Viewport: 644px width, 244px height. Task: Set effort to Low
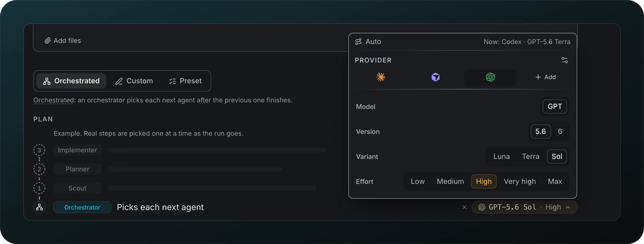417,181
